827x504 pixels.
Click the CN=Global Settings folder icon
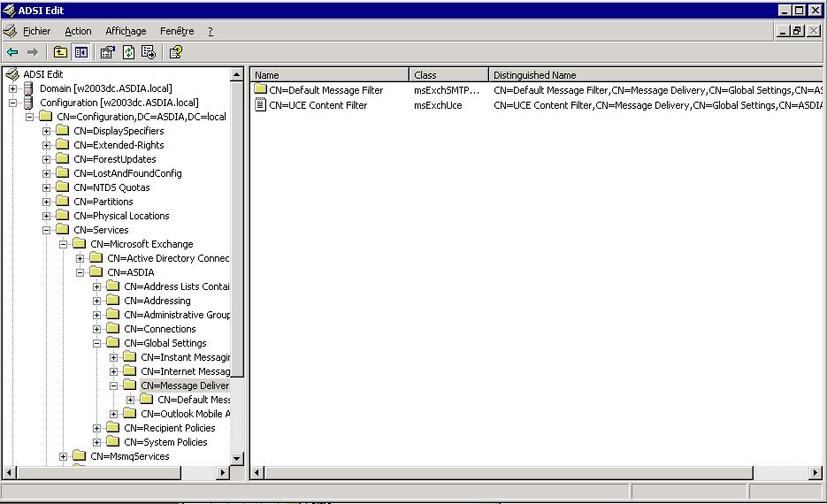pos(113,343)
